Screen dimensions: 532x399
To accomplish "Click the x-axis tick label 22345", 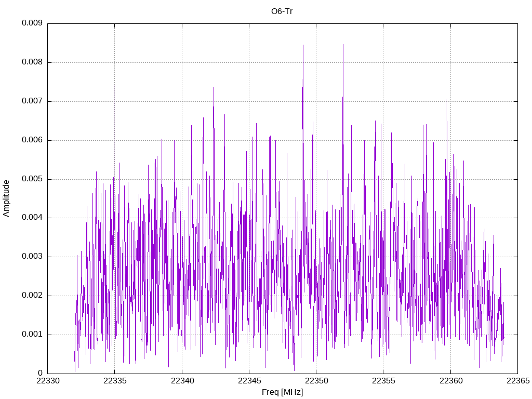I will [x=249, y=381].
